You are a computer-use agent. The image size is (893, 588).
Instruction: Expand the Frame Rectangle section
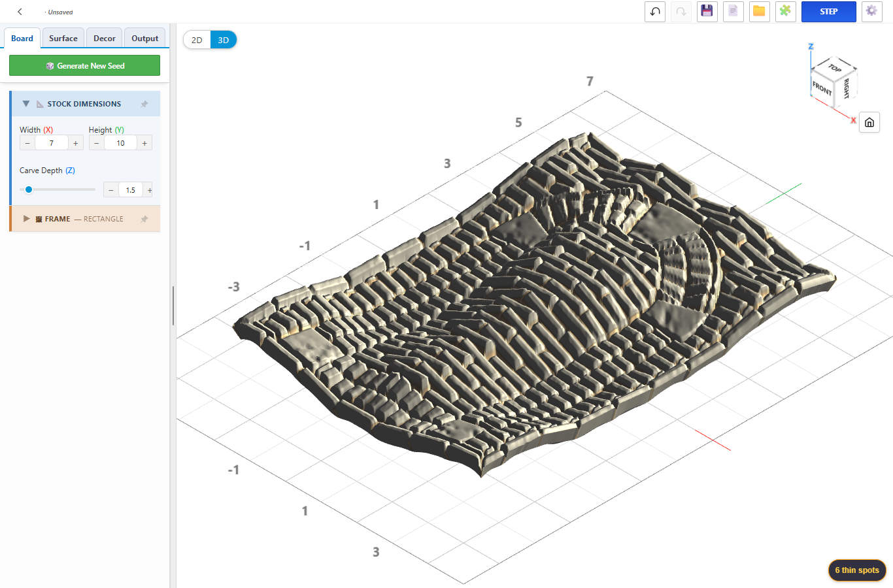(26, 219)
